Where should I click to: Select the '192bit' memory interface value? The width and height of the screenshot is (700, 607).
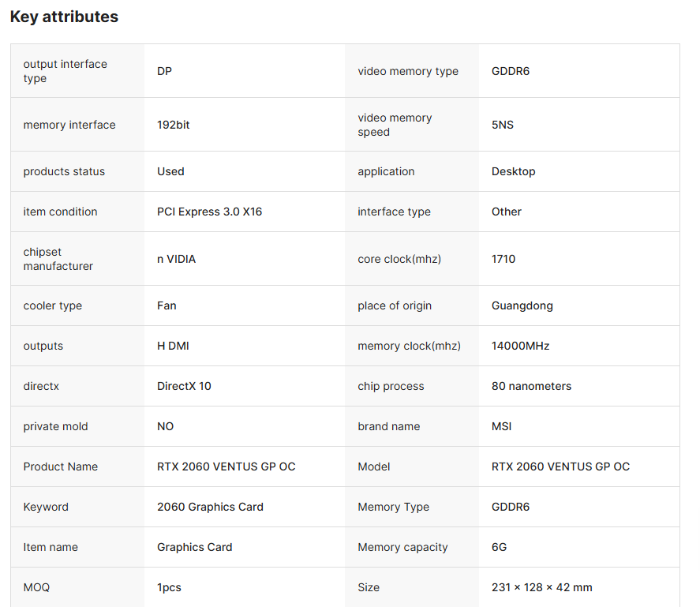[x=173, y=125]
